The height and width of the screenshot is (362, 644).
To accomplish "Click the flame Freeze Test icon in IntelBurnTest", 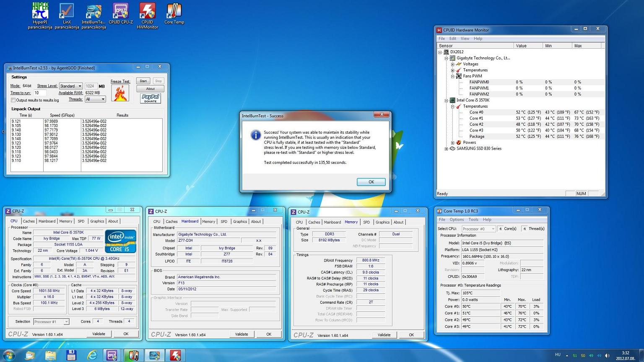I will 120,93.
